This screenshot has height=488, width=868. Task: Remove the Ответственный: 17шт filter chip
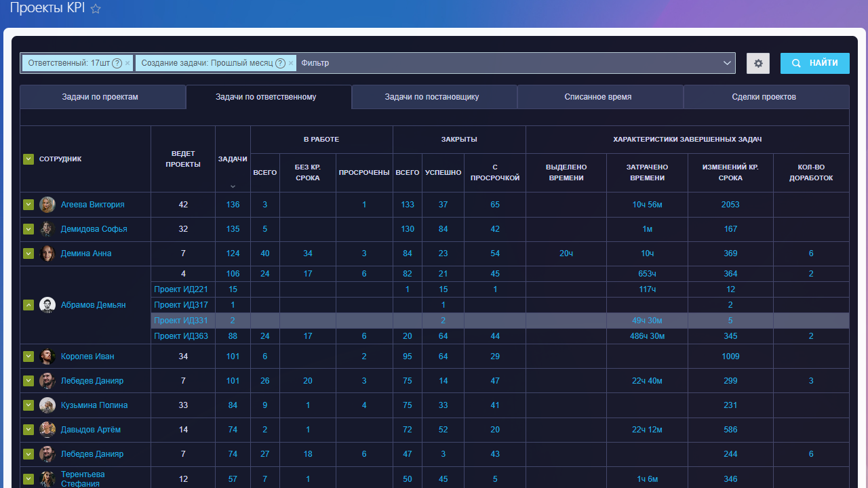(127, 63)
